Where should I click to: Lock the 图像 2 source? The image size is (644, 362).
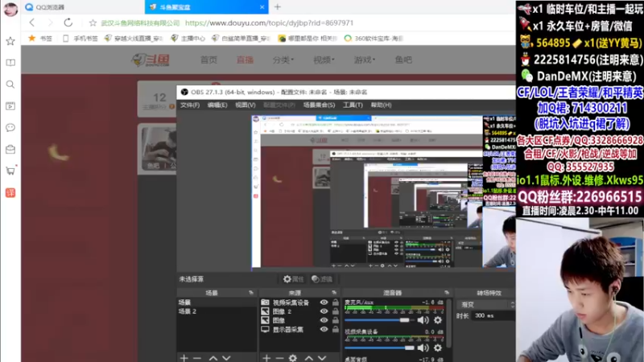coord(336,311)
